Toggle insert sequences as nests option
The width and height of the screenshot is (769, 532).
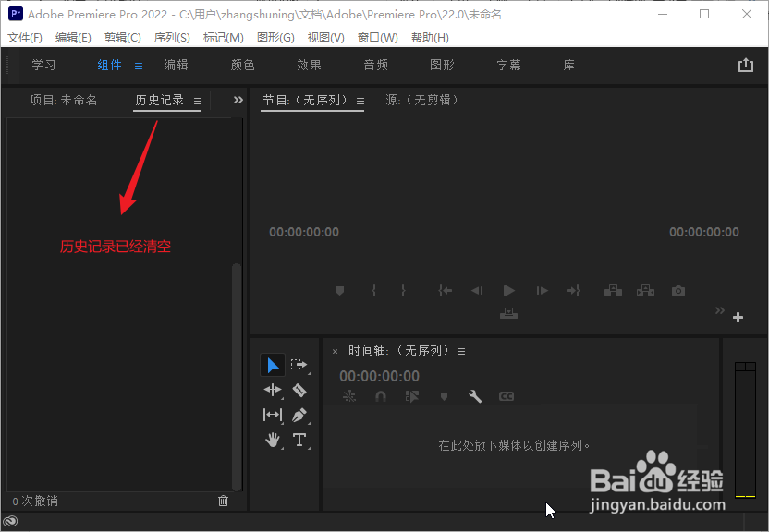click(x=349, y=396)
